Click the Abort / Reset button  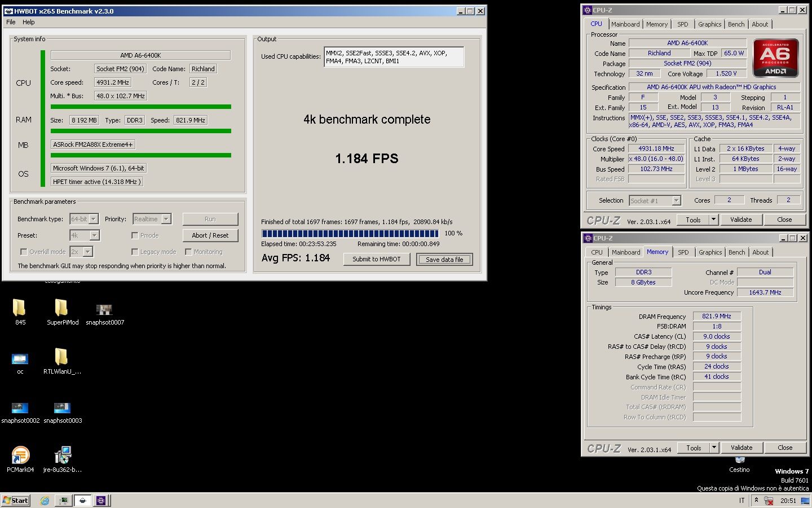(x=210, y=235)
